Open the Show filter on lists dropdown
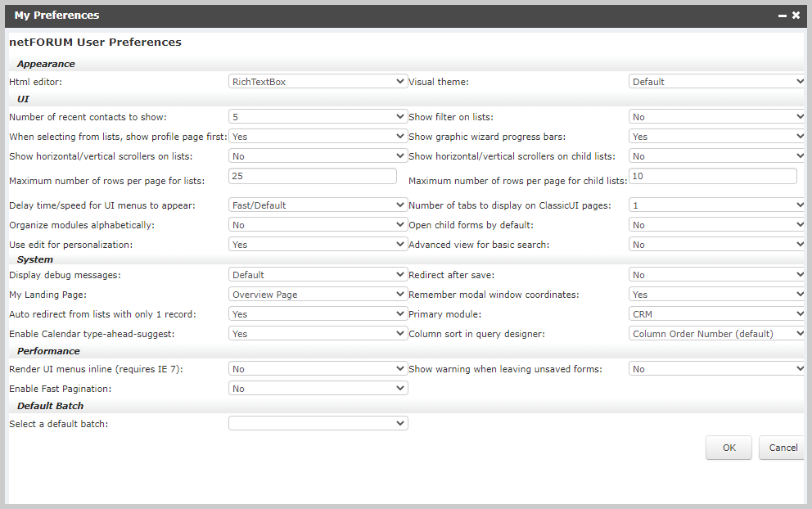This screenshot has width=812, height=509. tap(715, 115)
